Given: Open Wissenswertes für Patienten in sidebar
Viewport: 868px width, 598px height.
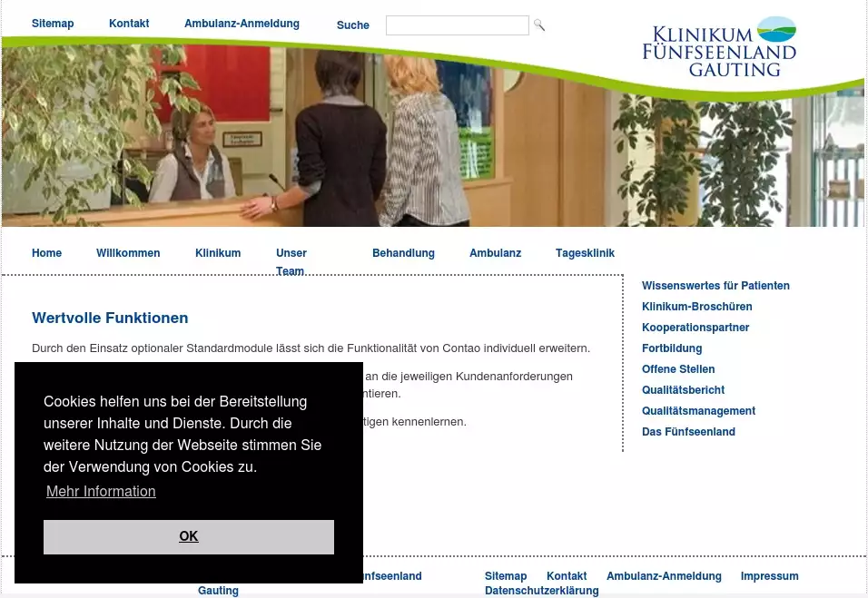Looking at the screenshot, I should (715, 286).
